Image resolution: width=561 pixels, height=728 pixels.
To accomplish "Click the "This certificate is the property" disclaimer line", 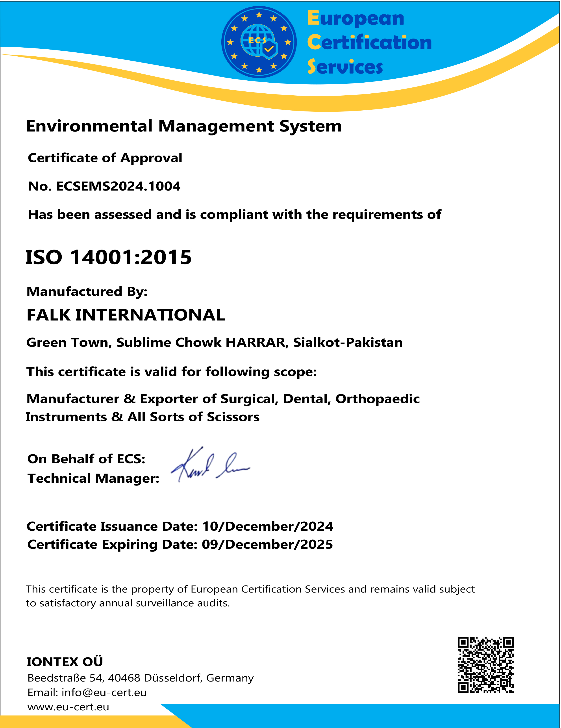I will pos(250,589).
